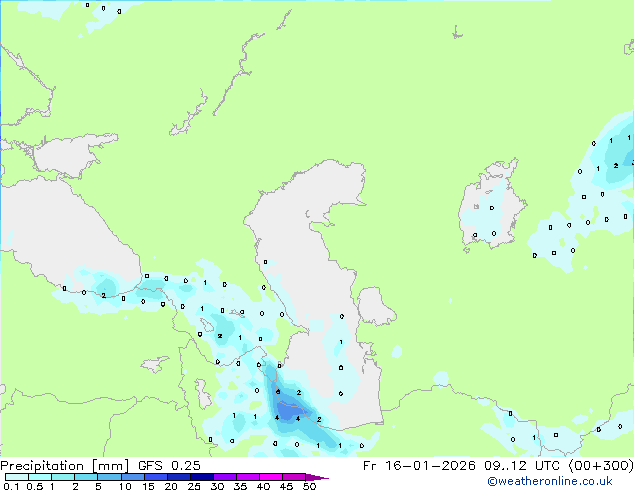Click the legend swatch between 0.1 and 0.5
The image size is (634, 490).
(x=17, y=477)
